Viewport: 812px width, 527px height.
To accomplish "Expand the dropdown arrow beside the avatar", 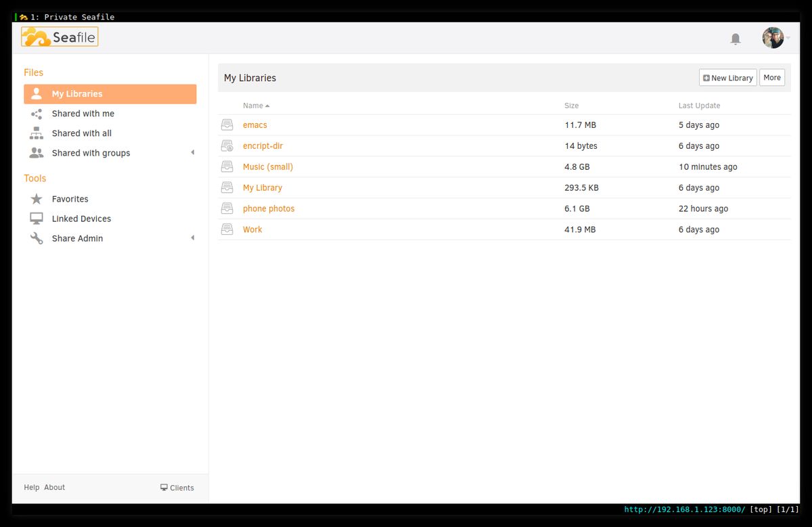I will click(788, 38).
